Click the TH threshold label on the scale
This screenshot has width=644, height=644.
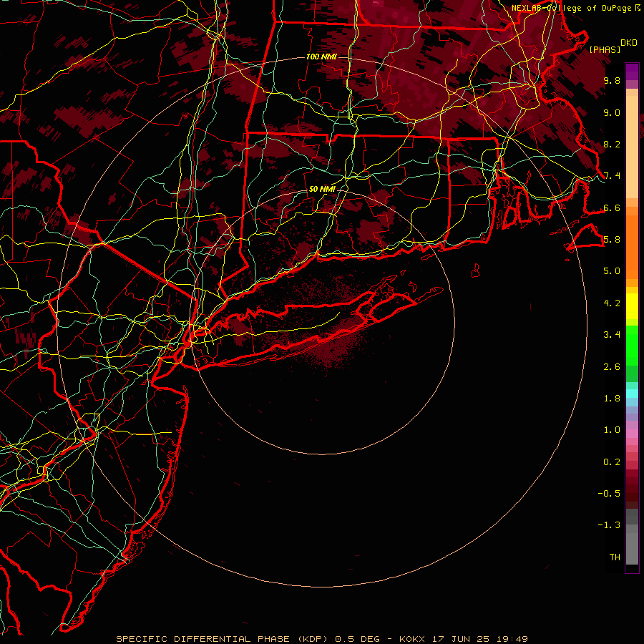tap(615, 557)
